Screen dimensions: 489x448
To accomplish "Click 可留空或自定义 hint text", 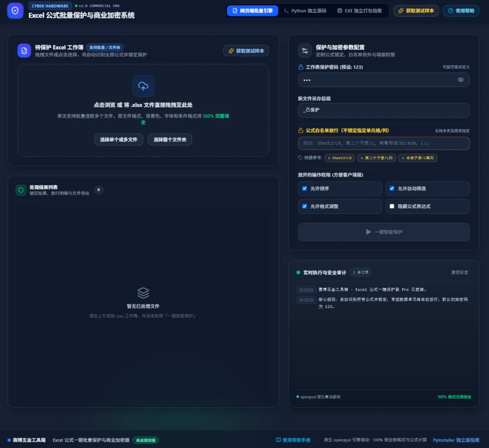I will tap(455, 67).
